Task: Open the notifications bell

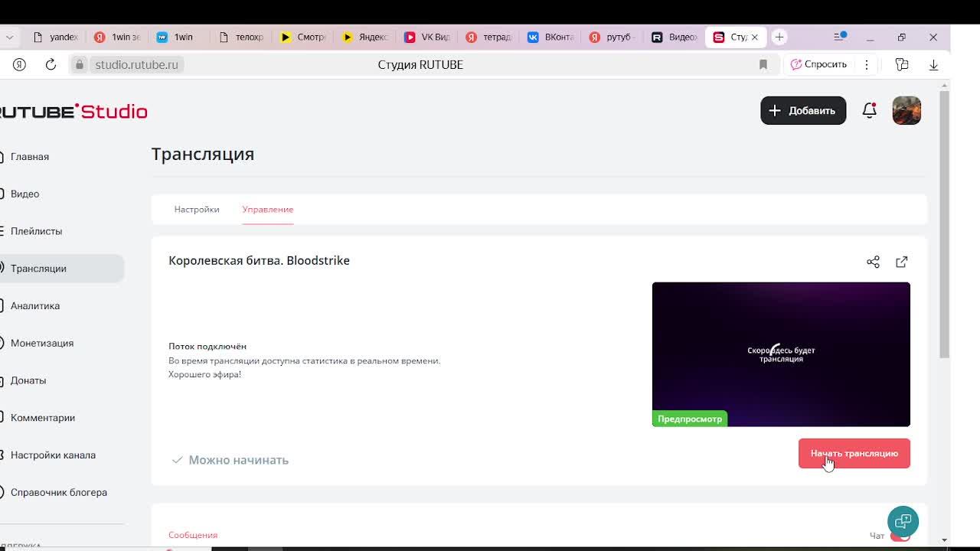Action: (869, 110)
